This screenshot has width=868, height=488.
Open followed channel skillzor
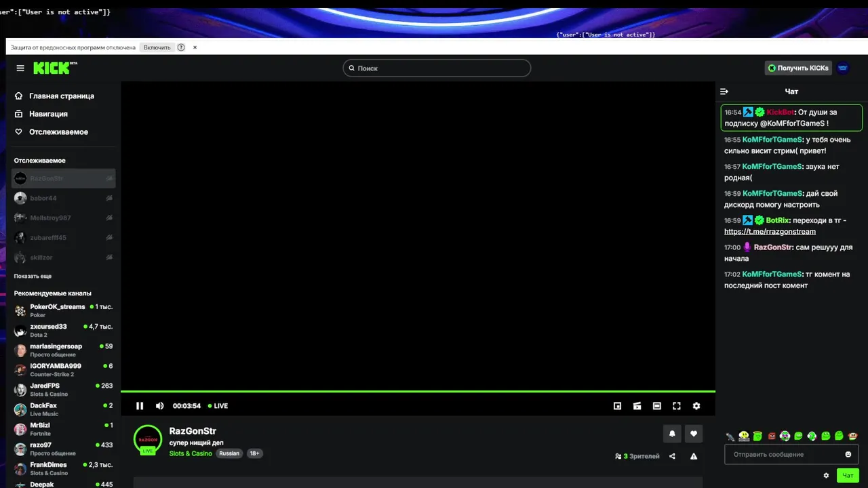point(63,258)
